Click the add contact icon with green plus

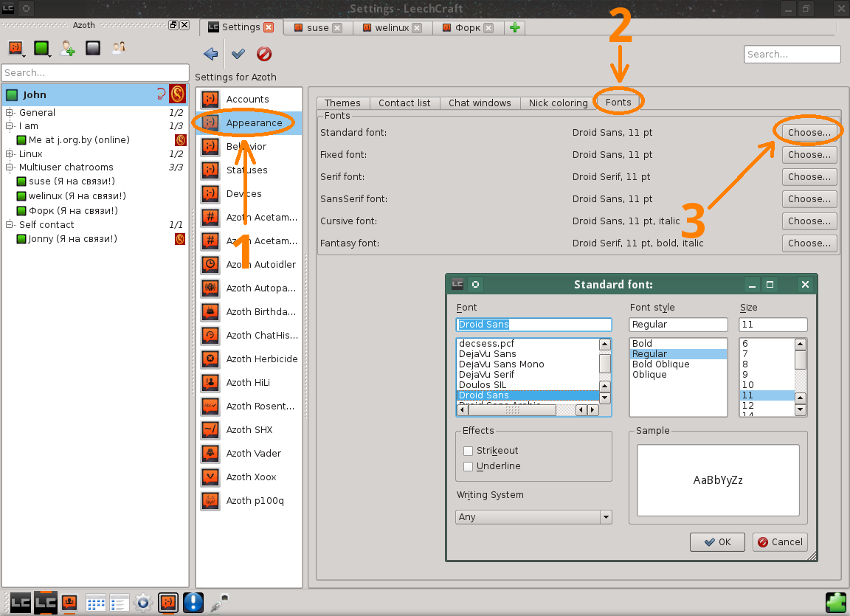coord(67,48)
